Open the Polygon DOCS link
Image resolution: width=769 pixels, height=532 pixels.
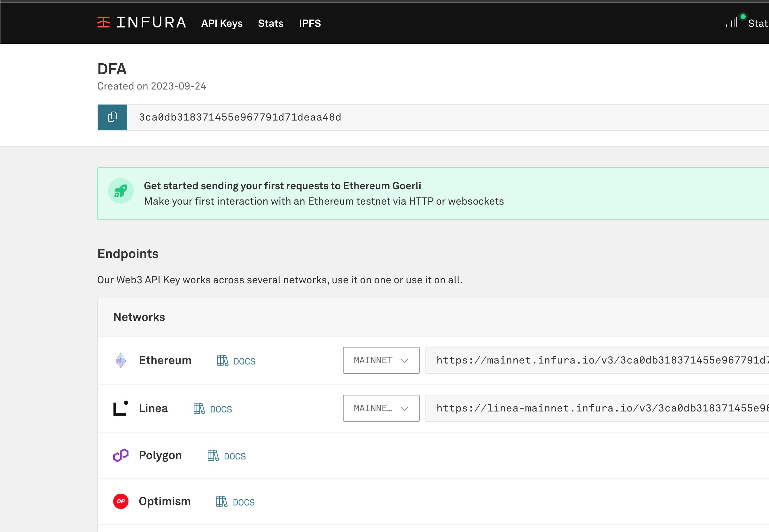[227, 456]
